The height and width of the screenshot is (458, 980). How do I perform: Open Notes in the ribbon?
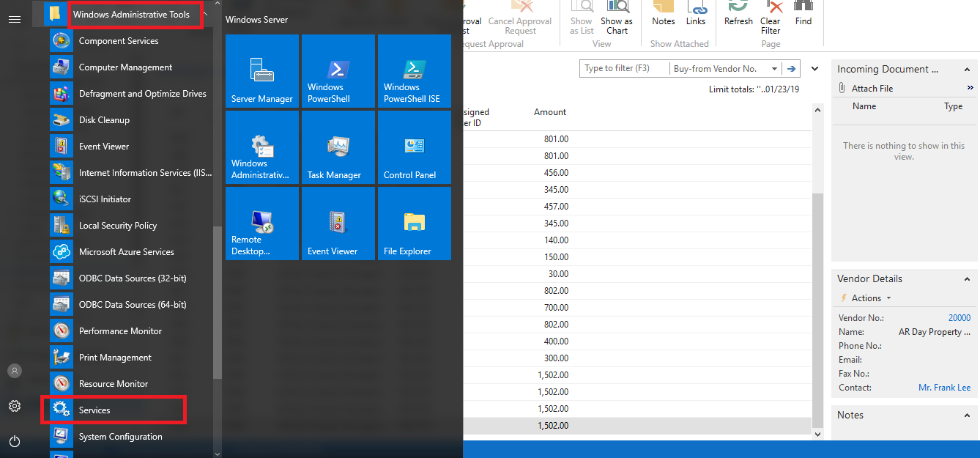[x=664, y=14]
